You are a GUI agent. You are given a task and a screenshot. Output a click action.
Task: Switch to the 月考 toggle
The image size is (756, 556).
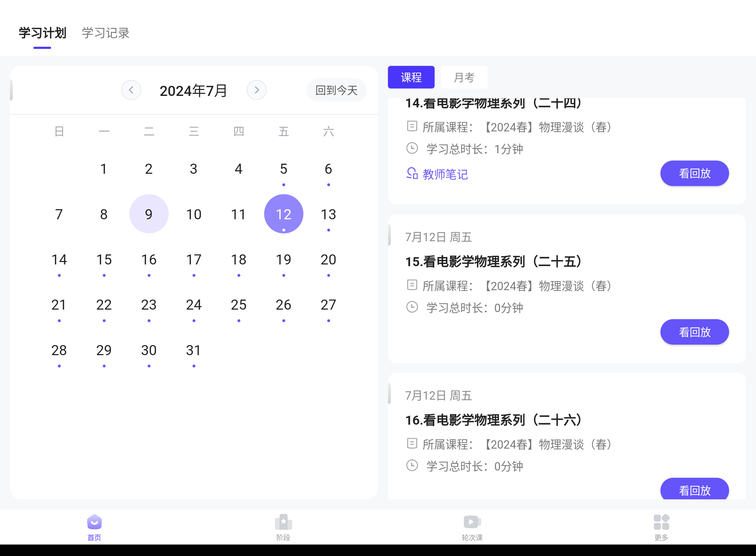pyautogui.click(x=464, y=77)
